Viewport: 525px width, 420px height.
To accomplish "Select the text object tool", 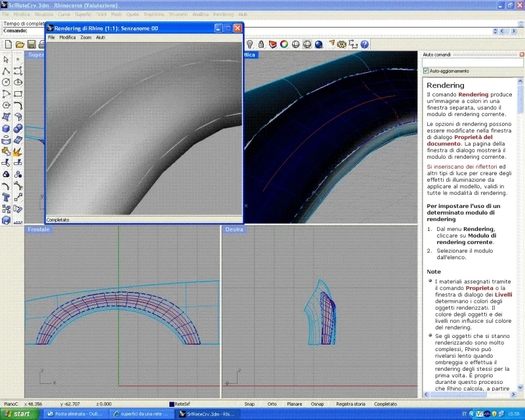I will point(6,198).
